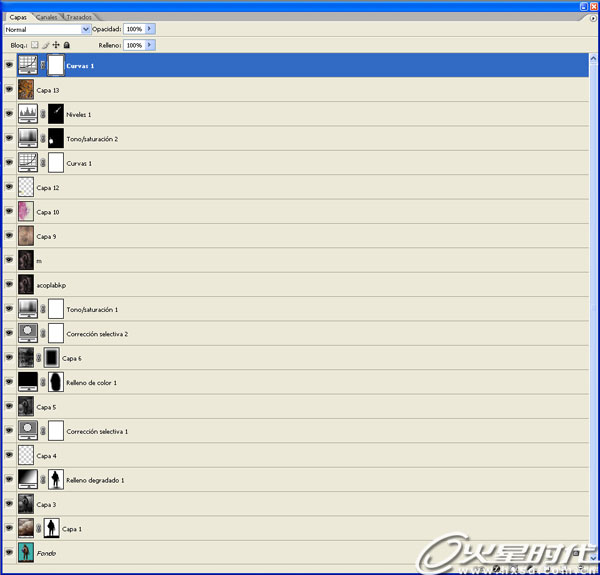Click the lock image pixels brush icon
The height and width of the screenshot is (575, 600).
(45, 45)
